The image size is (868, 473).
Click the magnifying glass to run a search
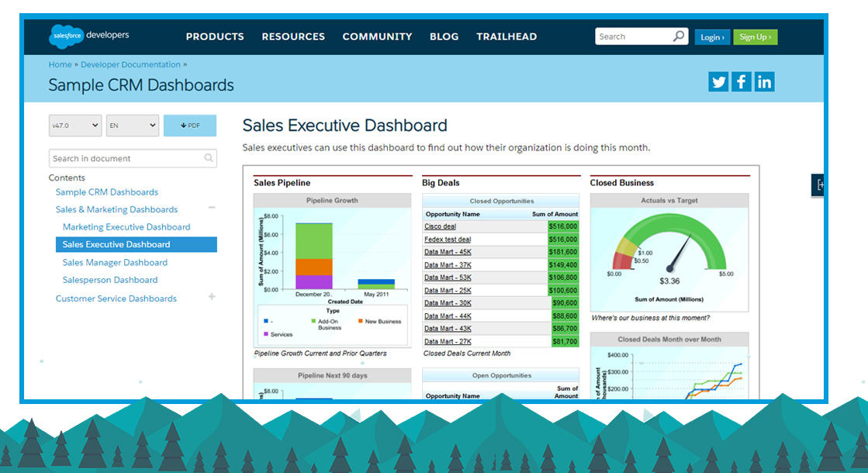(x=678, y=36)
